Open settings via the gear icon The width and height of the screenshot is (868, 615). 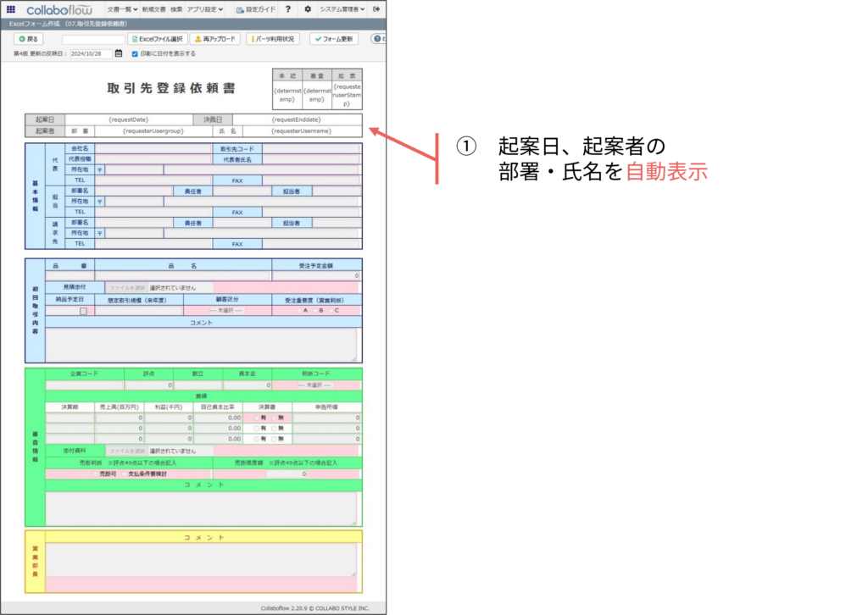click(x=307, y=9)
